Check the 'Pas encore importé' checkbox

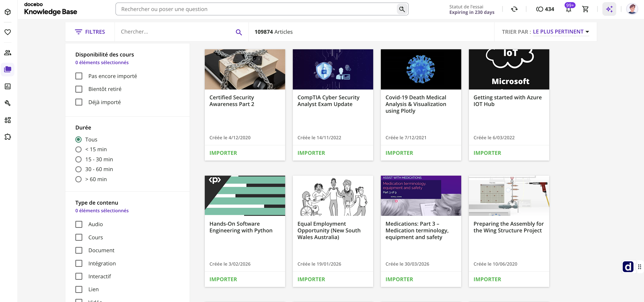click(x=79, y=76)
